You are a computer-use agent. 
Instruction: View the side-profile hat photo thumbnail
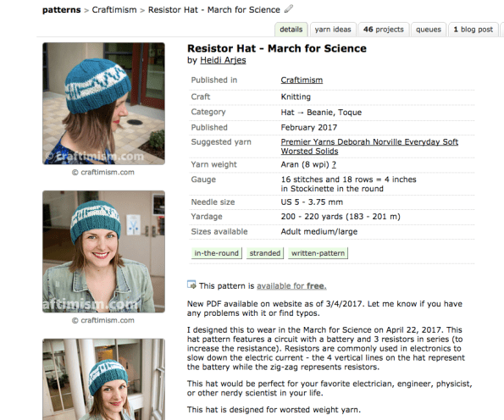104,103
